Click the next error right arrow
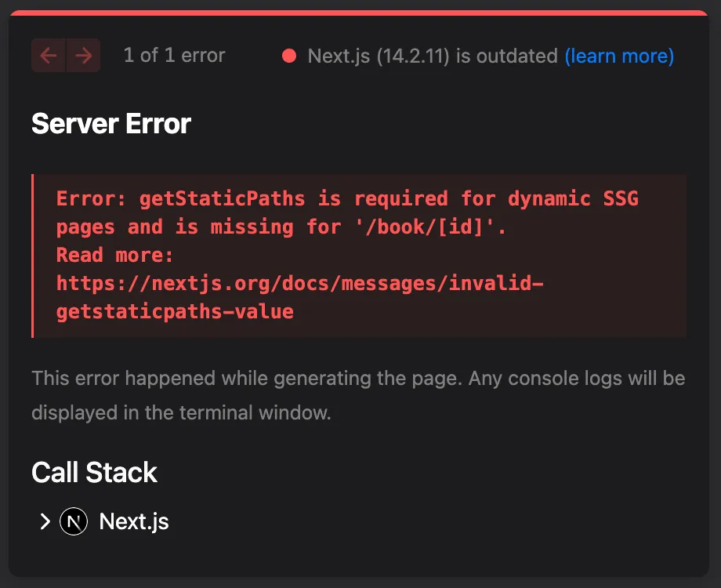Screen dimensions: 721x588 click(83, 56)
